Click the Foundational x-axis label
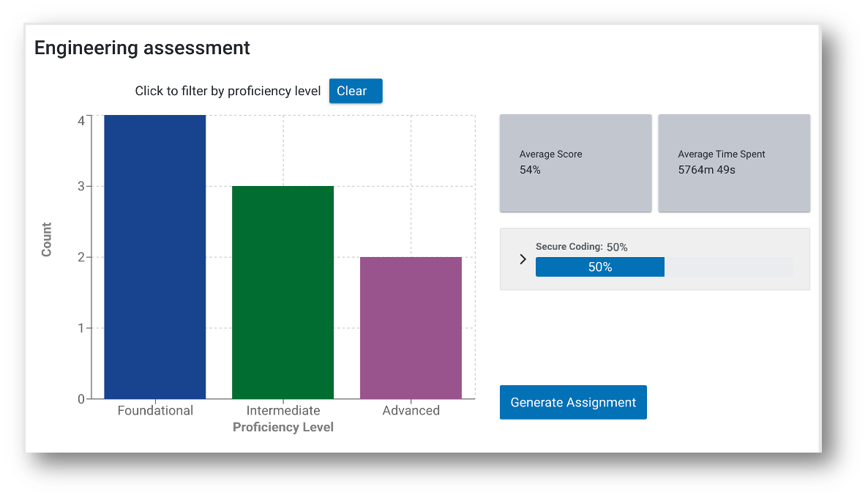The image size is (868, 498). [155, 410]
